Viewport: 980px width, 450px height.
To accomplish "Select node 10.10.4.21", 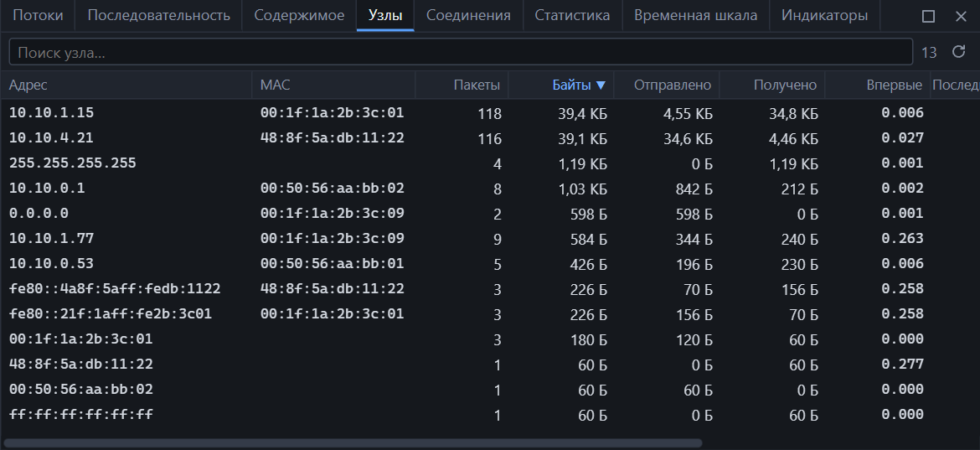I will click(490, 138).
